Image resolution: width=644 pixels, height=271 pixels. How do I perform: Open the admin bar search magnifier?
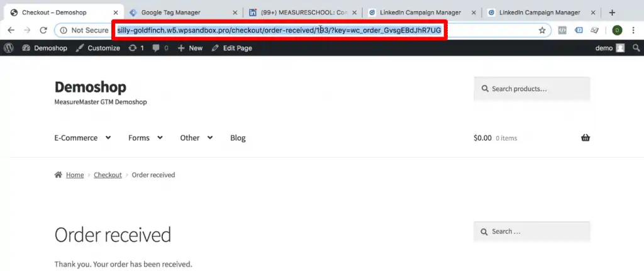tap(636, 48)
